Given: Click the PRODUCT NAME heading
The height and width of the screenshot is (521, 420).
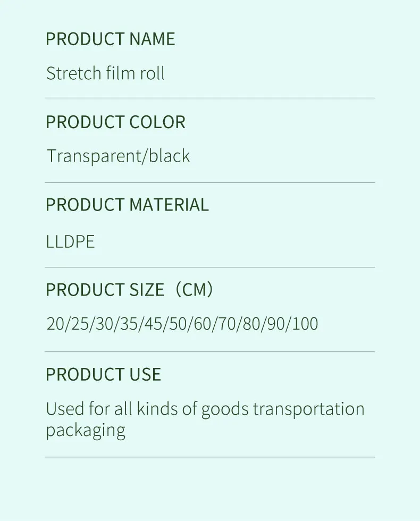Looking at the screenshot, I should pyautogui.click(x=110, y=39).
